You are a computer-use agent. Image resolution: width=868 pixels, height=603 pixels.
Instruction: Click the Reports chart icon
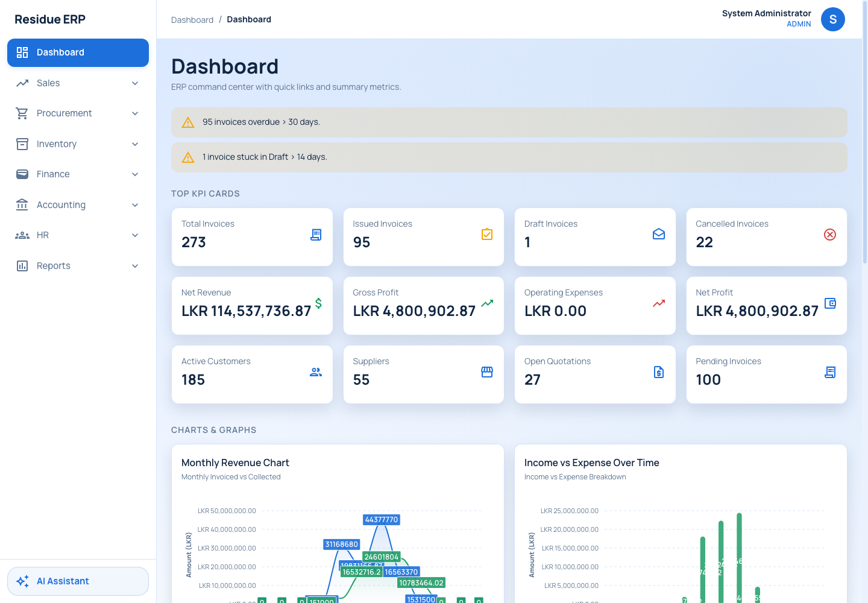(x=22, y=266)
